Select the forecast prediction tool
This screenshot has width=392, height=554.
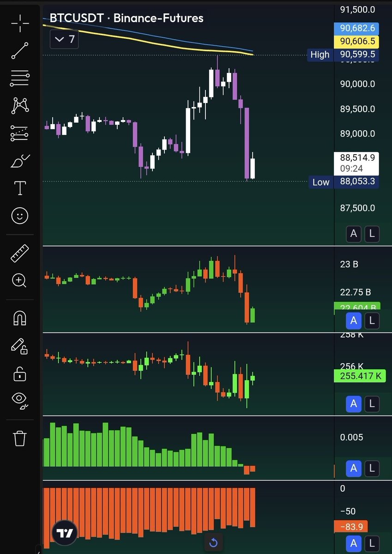pyautogui.click(x=19, y=133)
